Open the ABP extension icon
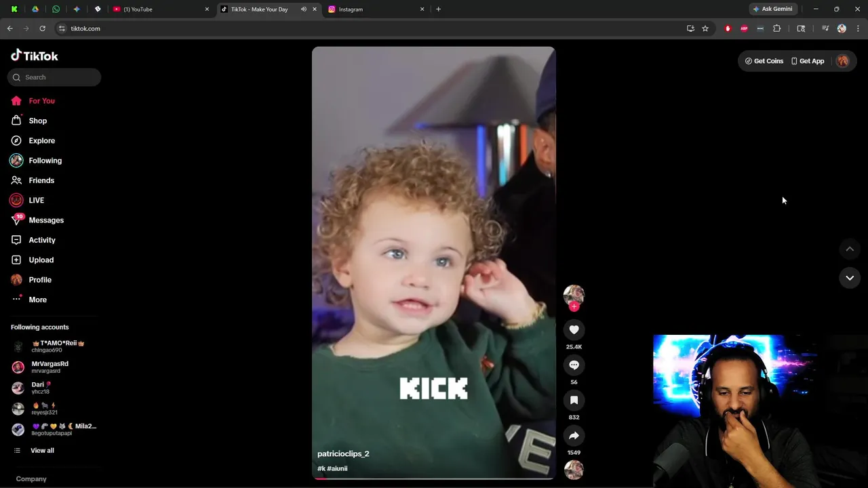The height and width of the screenshot is (488, 868). point(744,28)
